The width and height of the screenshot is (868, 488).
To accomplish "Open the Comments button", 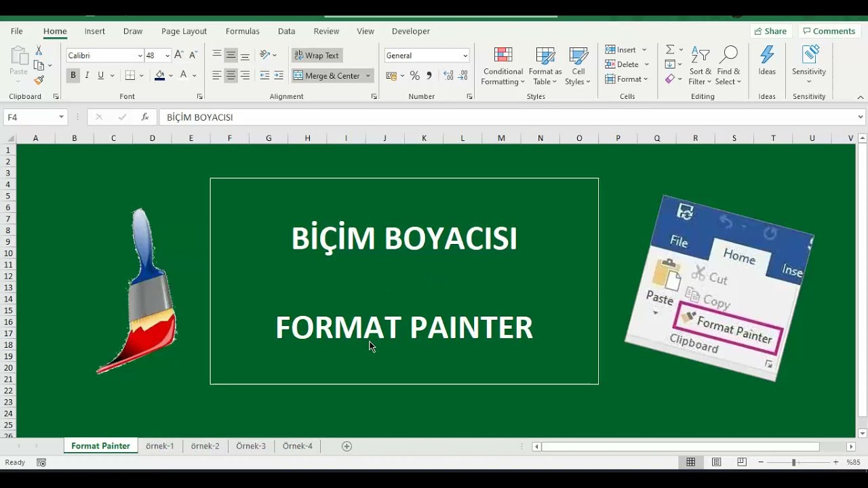I will click(828, 31).
